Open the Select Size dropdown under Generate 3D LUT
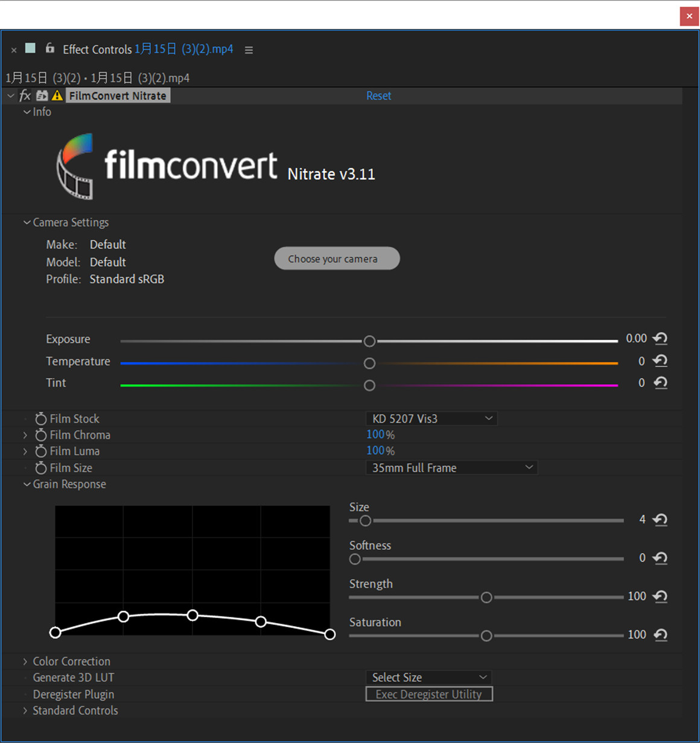The width and height of the screenshot is (700, 743). point(428,677)
